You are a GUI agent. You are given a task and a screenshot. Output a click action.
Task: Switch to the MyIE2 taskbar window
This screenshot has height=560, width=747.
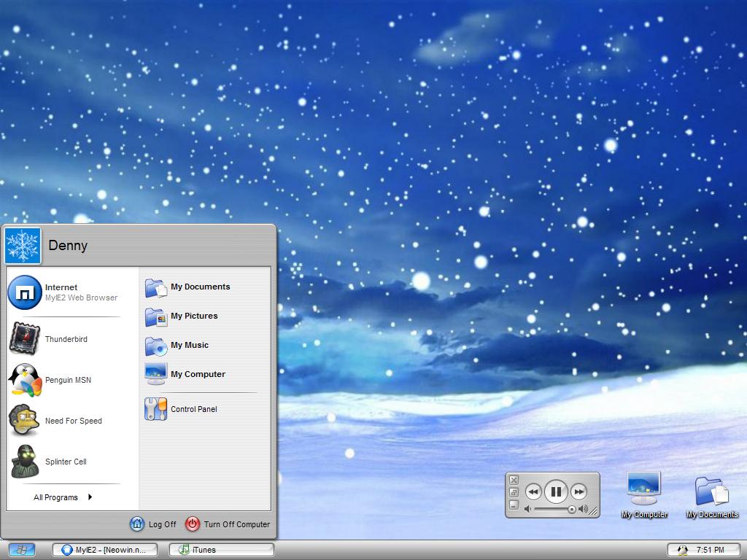point(105,550)
